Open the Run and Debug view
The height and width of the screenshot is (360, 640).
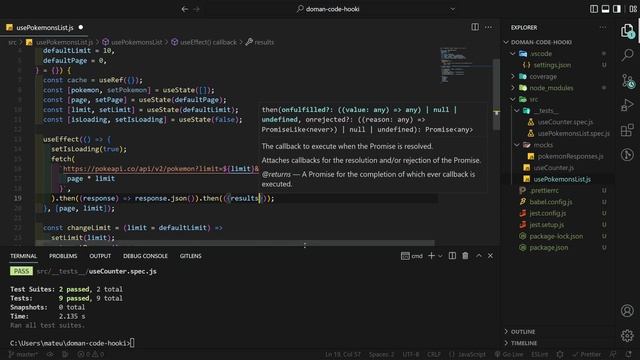coord(627,105)
